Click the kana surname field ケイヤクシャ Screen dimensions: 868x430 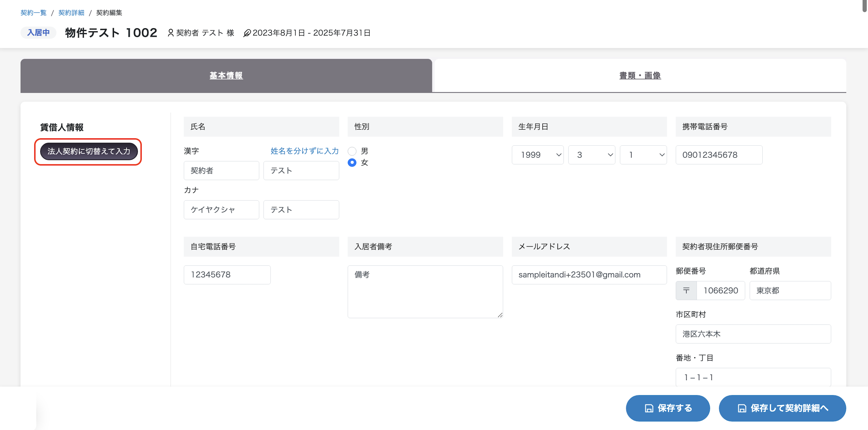pos(221,210)
